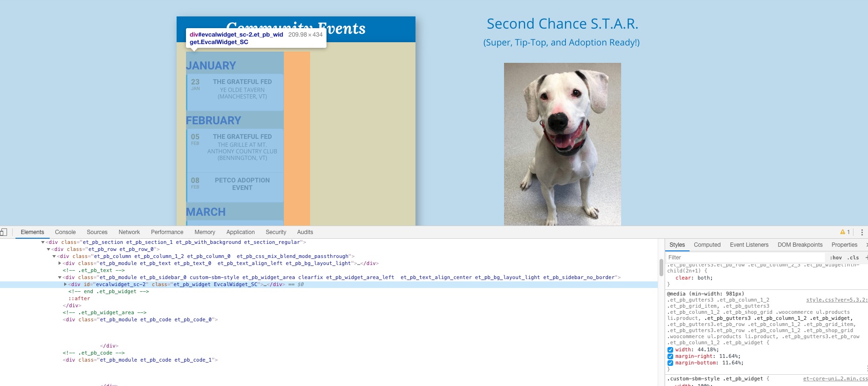
Task: Switch to the Console tab
Action: pyautogui.click(x=65, y=232)
